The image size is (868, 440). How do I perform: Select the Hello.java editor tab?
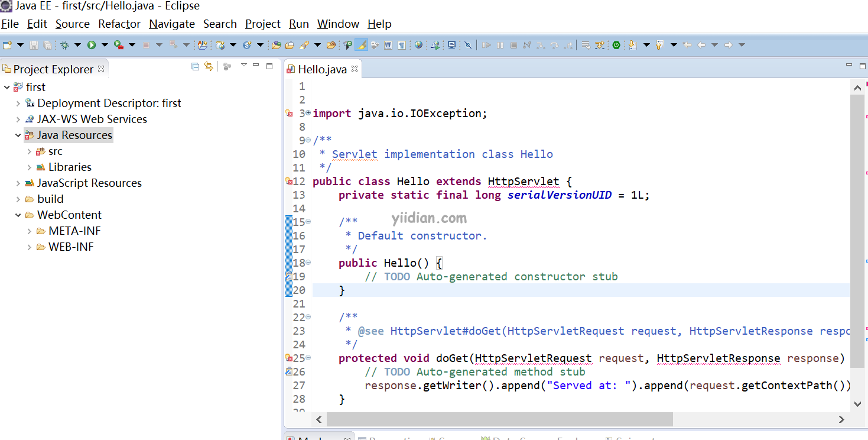[322, 69]
